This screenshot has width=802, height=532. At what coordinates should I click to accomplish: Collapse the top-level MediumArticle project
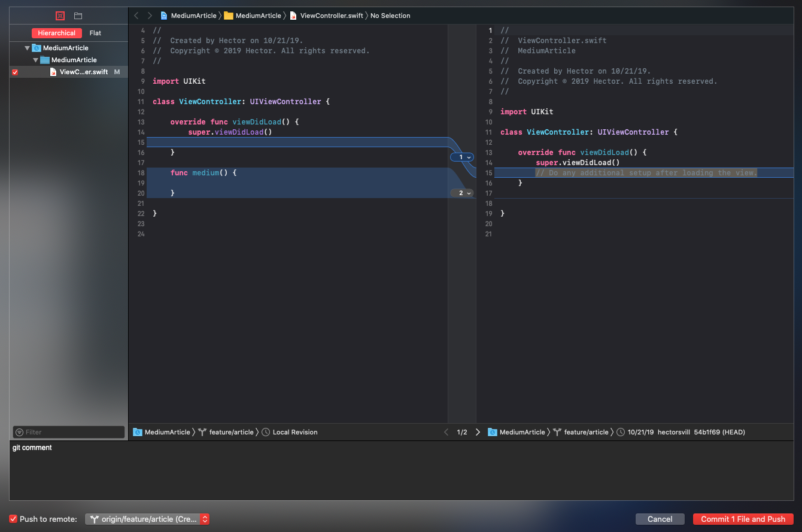click(27, 48)
